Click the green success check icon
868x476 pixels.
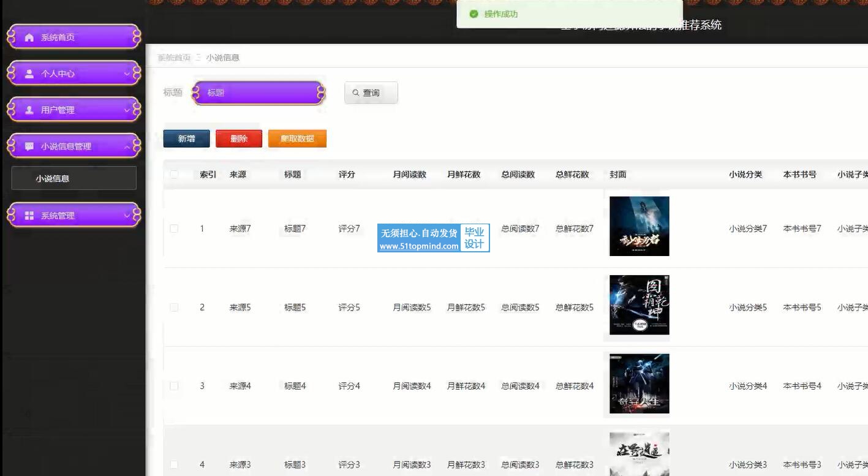tap(474, 14)
